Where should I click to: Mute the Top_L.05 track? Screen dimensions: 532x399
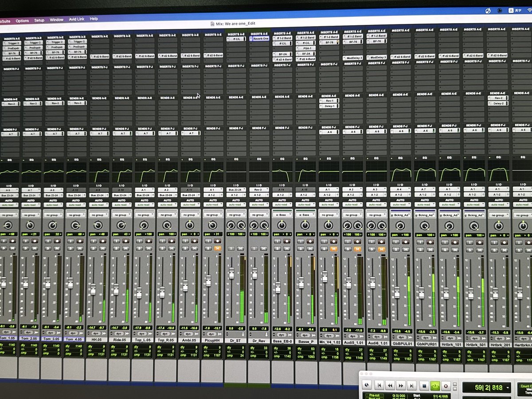[149, 248]
